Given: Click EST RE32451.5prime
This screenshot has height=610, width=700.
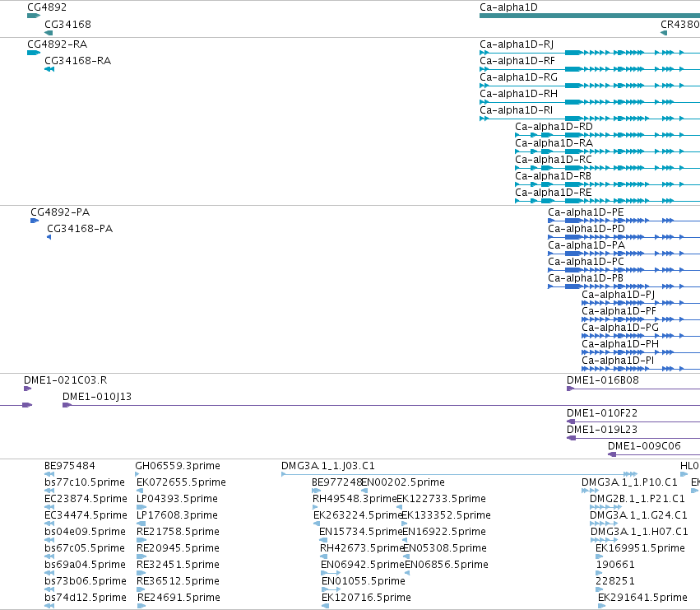Looking at the screenshot, I should click(141, 573).
